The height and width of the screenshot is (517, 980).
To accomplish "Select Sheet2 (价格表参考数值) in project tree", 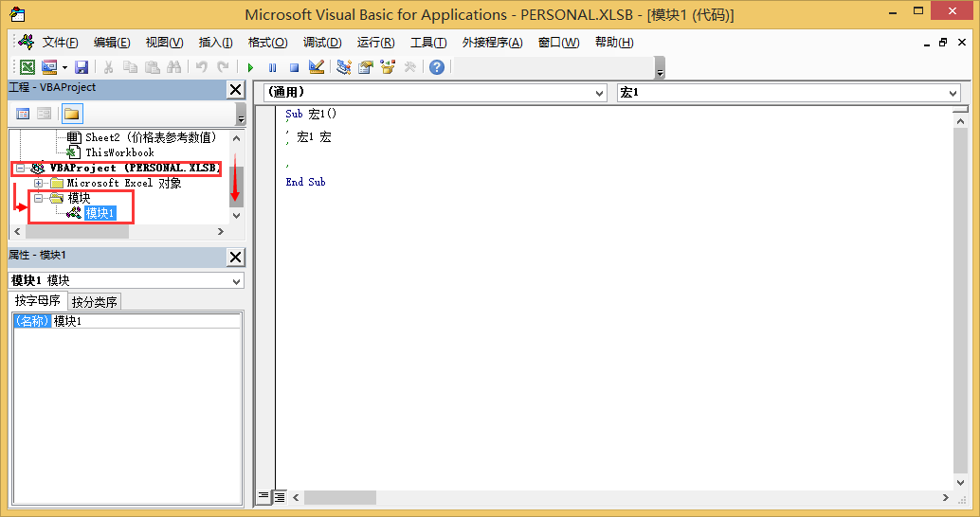I will pyautogui.click(x=151, y=137).
